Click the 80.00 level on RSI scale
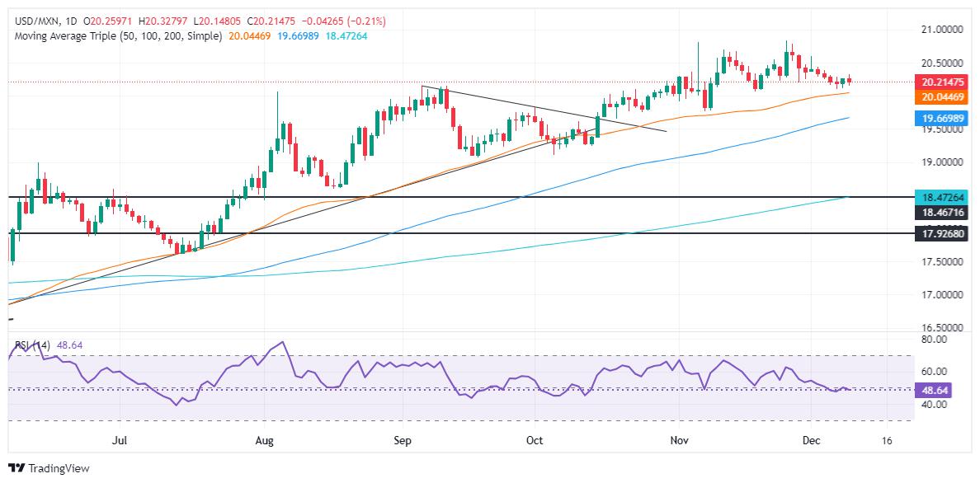 935,339
